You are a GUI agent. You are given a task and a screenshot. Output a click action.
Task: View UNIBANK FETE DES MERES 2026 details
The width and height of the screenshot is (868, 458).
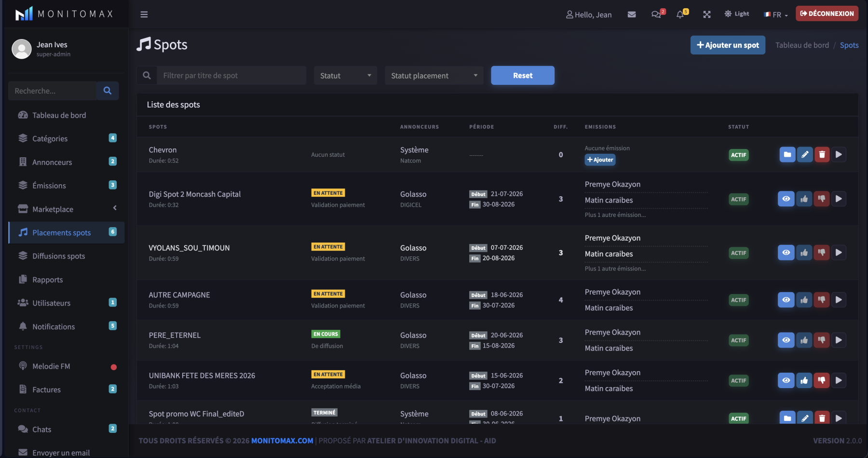(786, 380)
